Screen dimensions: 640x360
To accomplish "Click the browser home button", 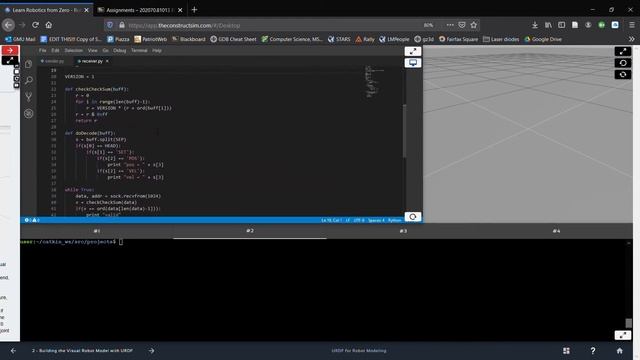I will coord(49,25).
